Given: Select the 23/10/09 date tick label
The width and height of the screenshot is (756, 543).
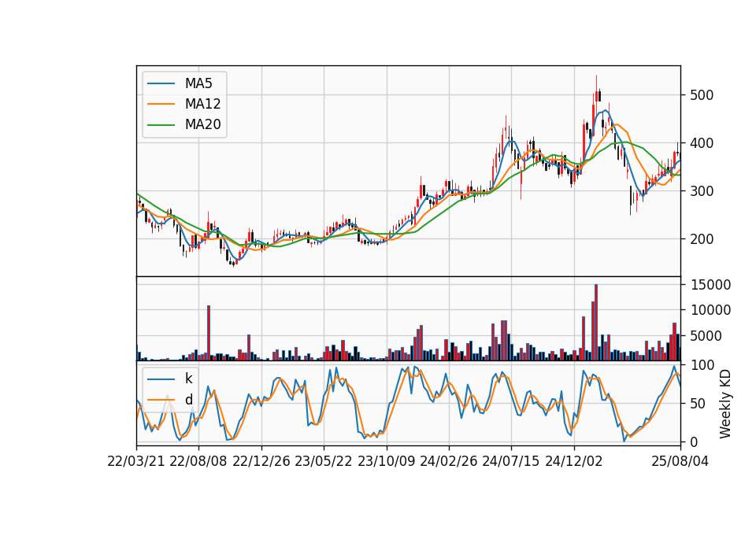Looking at the screenshot, I should (x=386, y=462).
